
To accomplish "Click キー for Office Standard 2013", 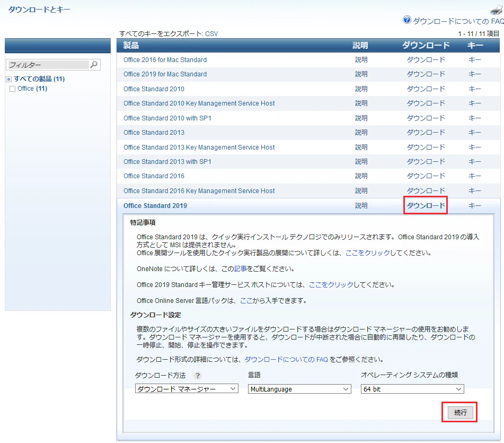I will coord(474,132).
